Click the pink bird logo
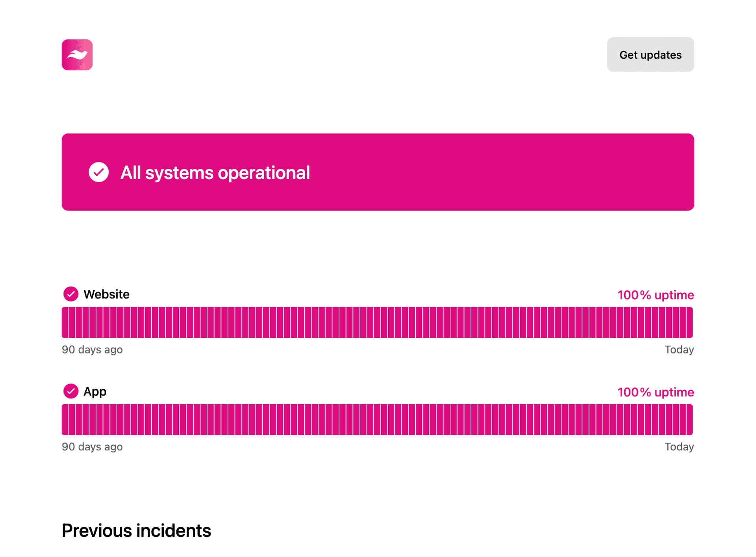This screenshot has width=756, height=557. tap(77, 55)
